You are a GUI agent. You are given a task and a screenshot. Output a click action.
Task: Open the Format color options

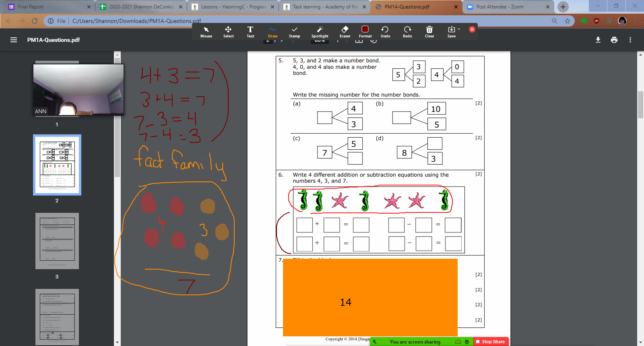tap(365, 32)
